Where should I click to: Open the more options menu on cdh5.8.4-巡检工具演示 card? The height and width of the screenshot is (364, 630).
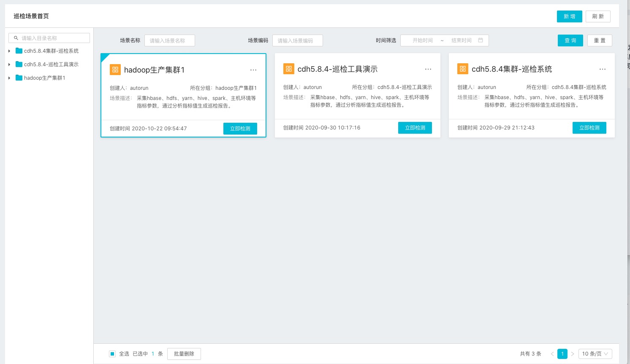tap(428, 69)
